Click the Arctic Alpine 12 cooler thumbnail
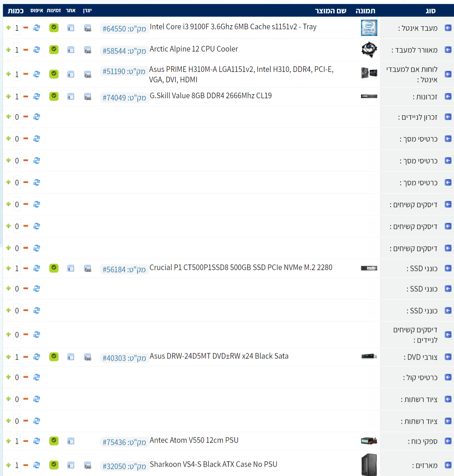The image size is (454, 476). click(x=369, y=50)
